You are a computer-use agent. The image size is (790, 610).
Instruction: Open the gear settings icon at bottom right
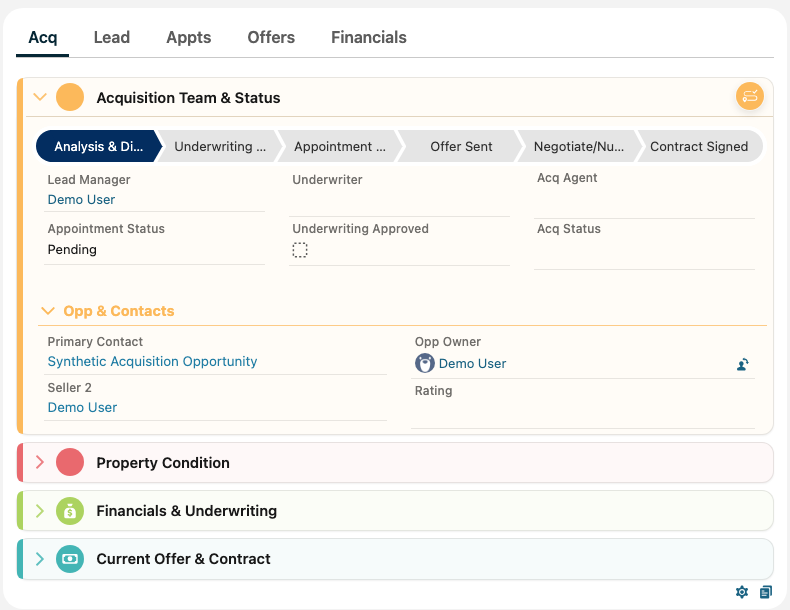[742, 592]
